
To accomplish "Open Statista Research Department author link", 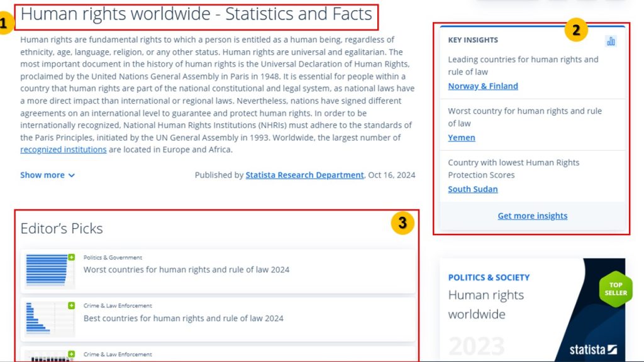I will (x=305, y=175).
